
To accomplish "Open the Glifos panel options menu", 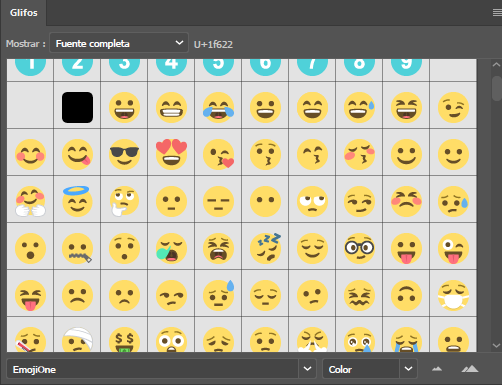I will [x=497, y=13].
